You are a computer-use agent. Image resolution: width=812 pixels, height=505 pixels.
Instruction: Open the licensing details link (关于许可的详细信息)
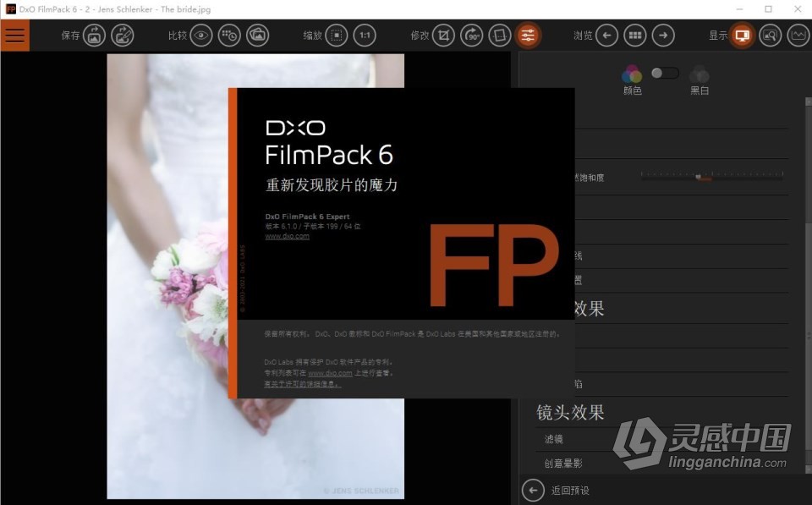click(303, 384)
